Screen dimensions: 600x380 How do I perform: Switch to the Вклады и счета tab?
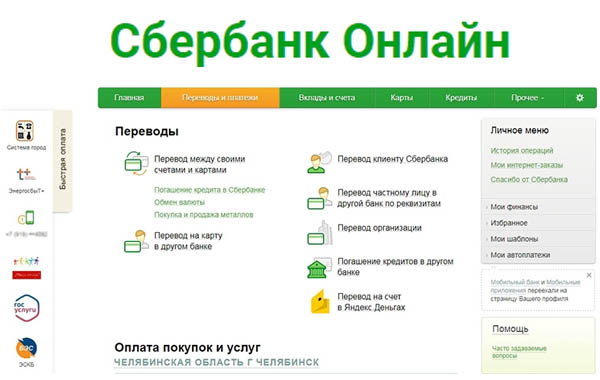327,98
